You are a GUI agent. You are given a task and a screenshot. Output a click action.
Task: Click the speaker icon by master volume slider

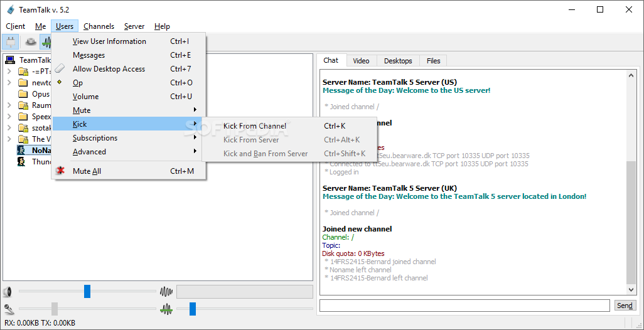click(x=8, y=292)
